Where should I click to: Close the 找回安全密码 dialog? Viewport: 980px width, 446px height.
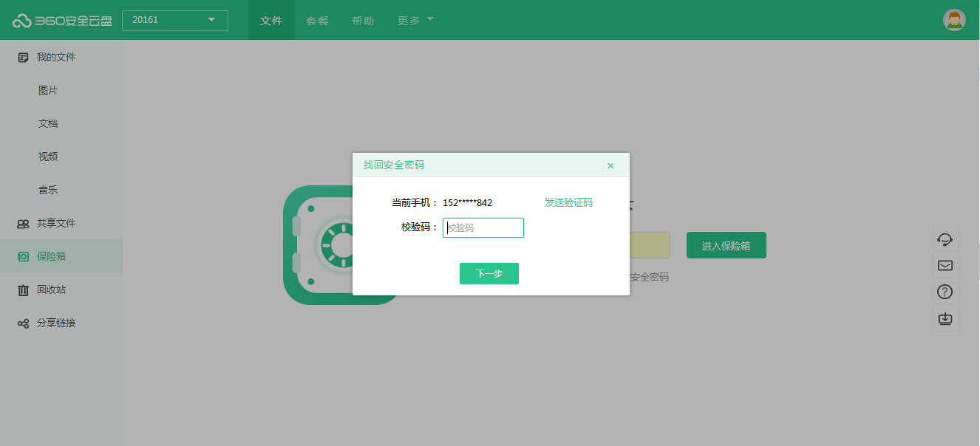(610, 165)
